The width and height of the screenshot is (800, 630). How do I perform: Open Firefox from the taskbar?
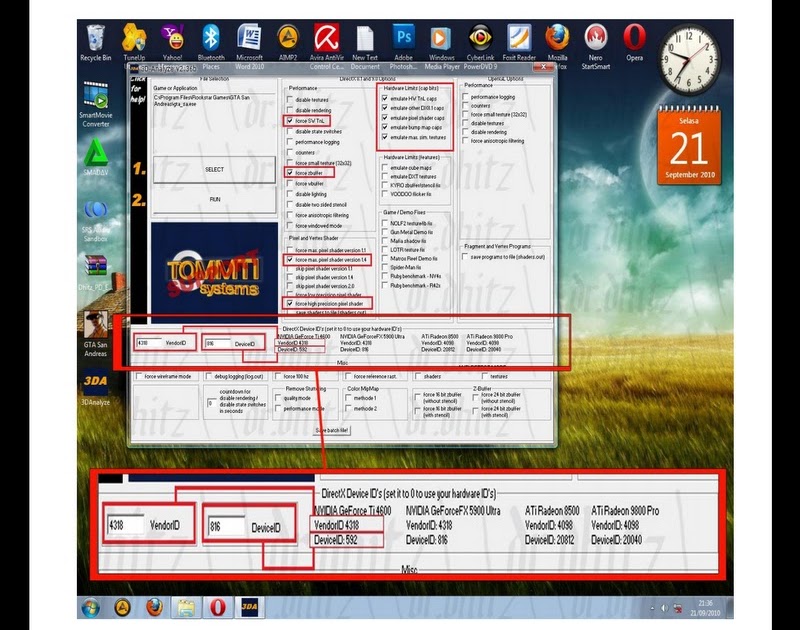click(x=154, y=608)
